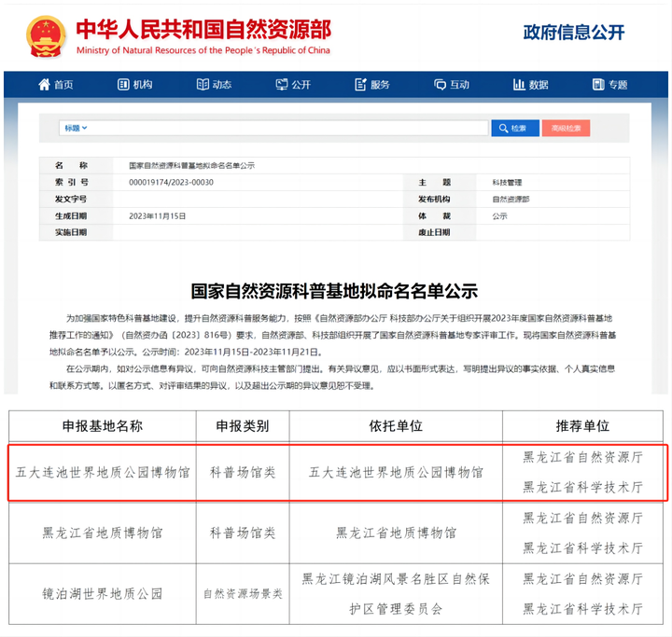Screen dimensions: 672x637
Task: Click the chat bubble icon beside 互动
Action: pos(441,84)
